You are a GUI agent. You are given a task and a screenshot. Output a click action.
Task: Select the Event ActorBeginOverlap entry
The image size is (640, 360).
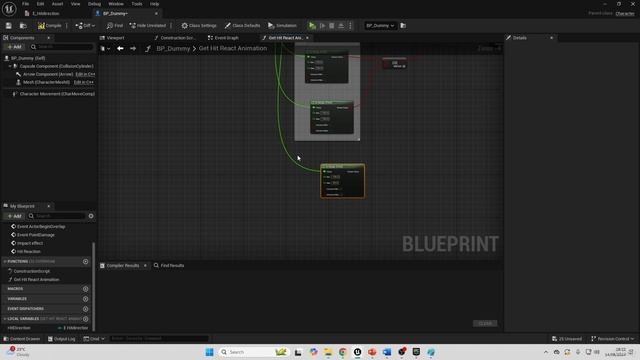[41, 226]
